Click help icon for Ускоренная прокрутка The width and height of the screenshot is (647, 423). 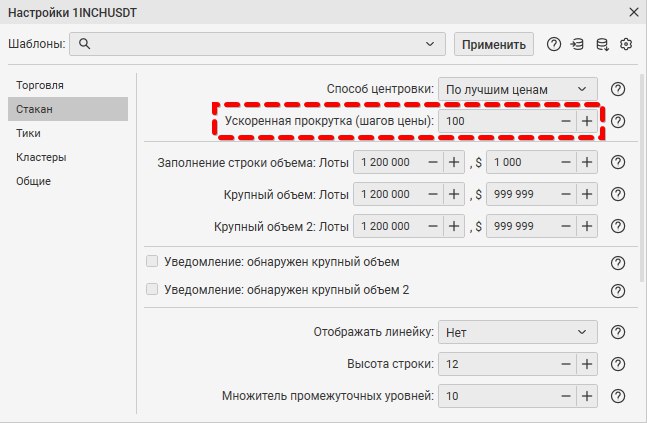click(617, 121)
